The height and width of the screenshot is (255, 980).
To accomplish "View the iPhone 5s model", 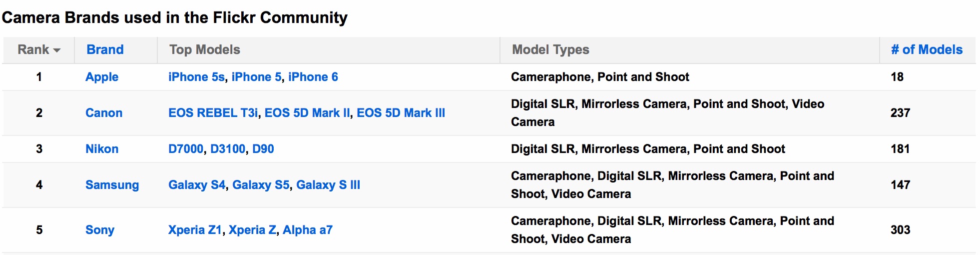I will (x=197, y=77).
